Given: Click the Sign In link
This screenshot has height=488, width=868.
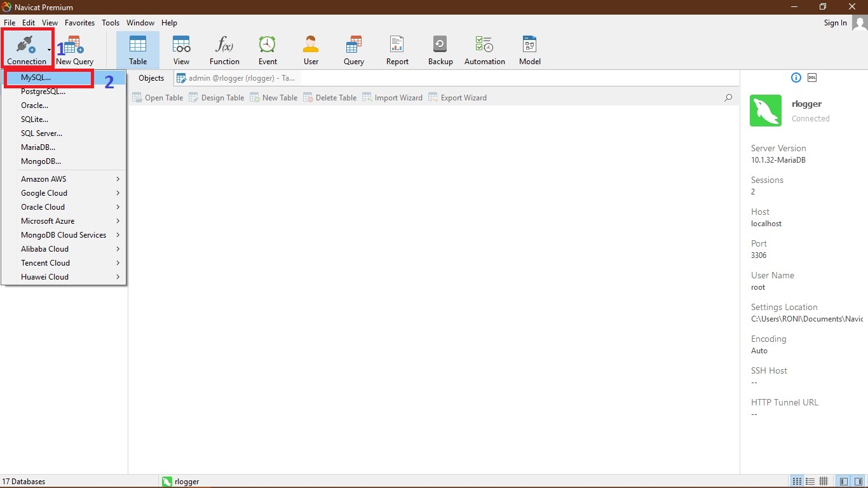Looking at the screenshot, I should [x=835, y=23].
